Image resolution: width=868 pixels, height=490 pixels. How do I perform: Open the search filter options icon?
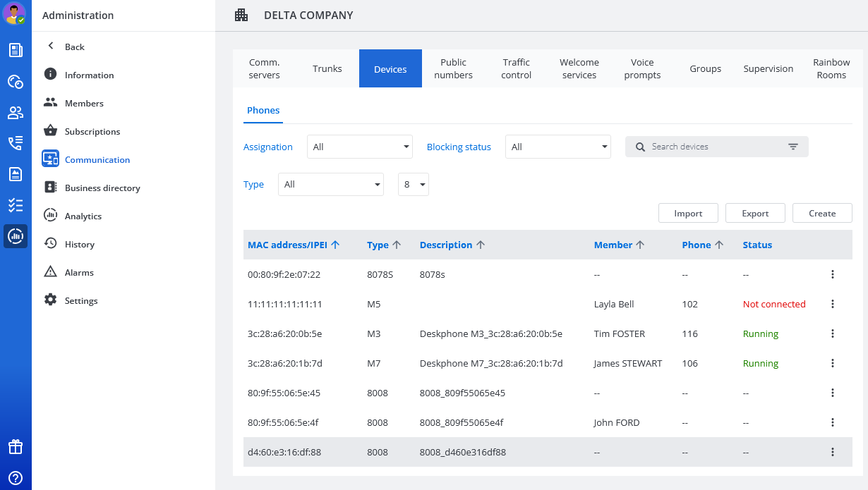pyautogui.click(x=793, y=147)
